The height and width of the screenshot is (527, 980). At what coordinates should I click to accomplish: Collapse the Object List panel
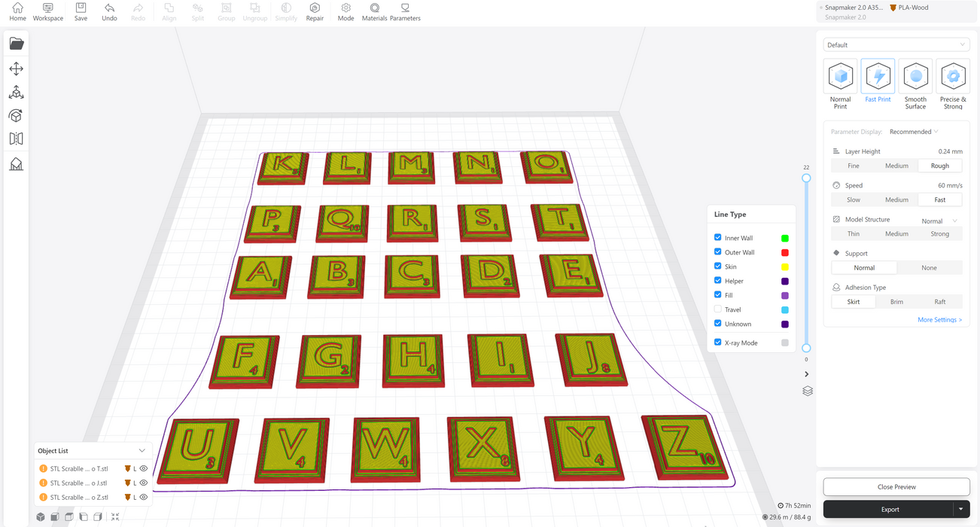point(142,451)
